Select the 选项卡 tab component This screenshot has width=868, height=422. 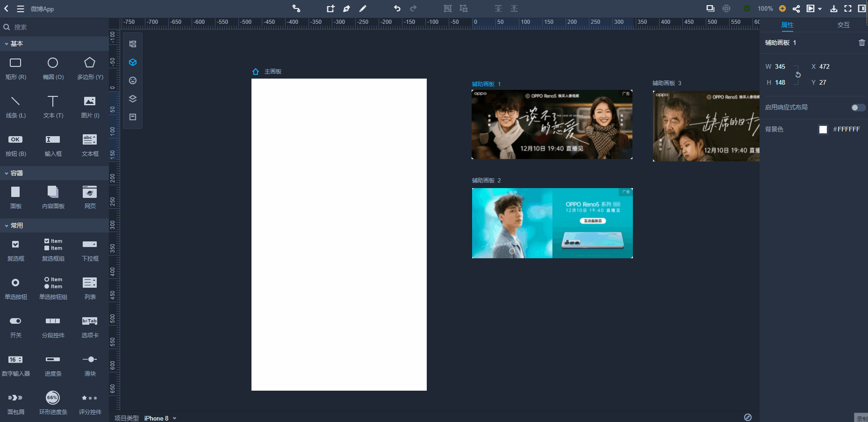(x=90, y=327)
